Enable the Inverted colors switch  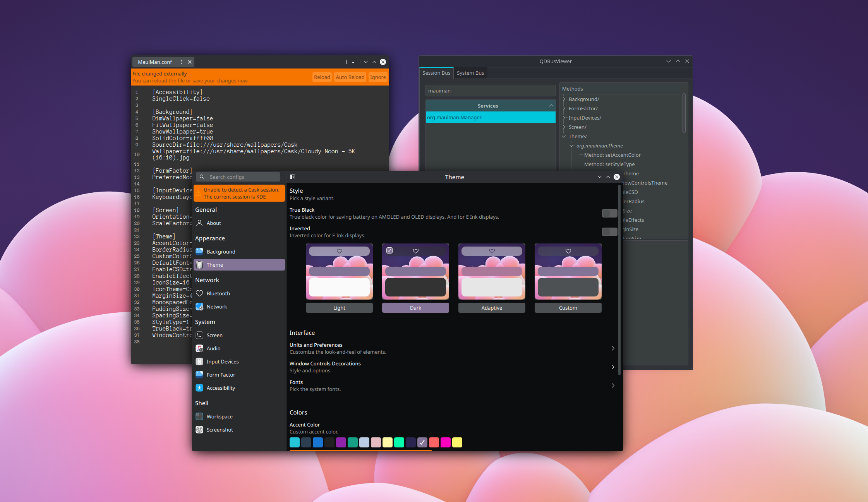tap(609, 232)
